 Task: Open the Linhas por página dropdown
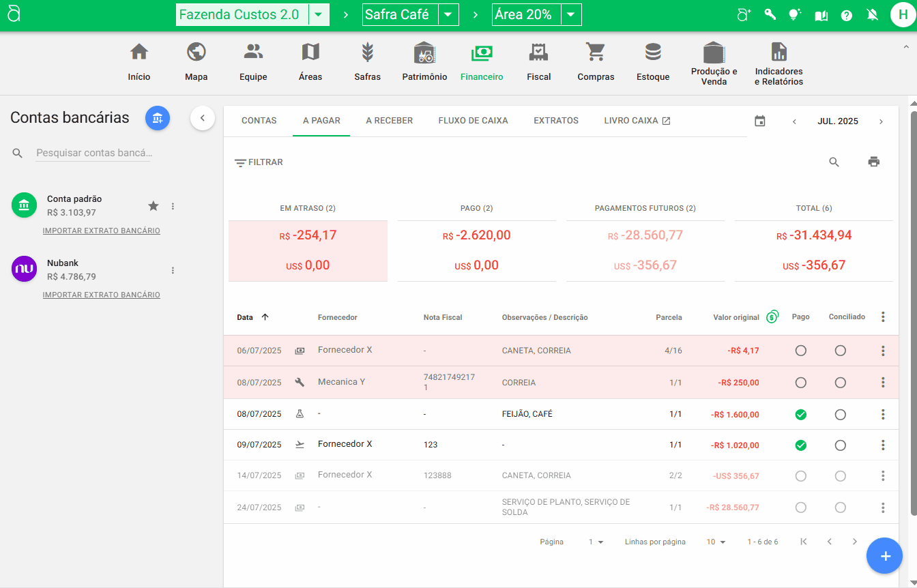tap(716, 542)
